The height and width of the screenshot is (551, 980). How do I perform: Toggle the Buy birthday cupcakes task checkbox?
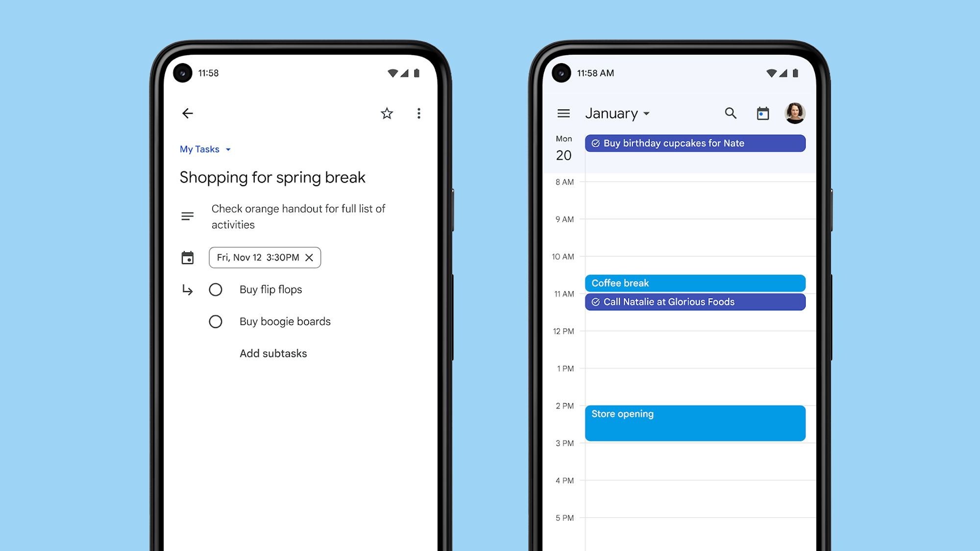click(x=594, y=144)
